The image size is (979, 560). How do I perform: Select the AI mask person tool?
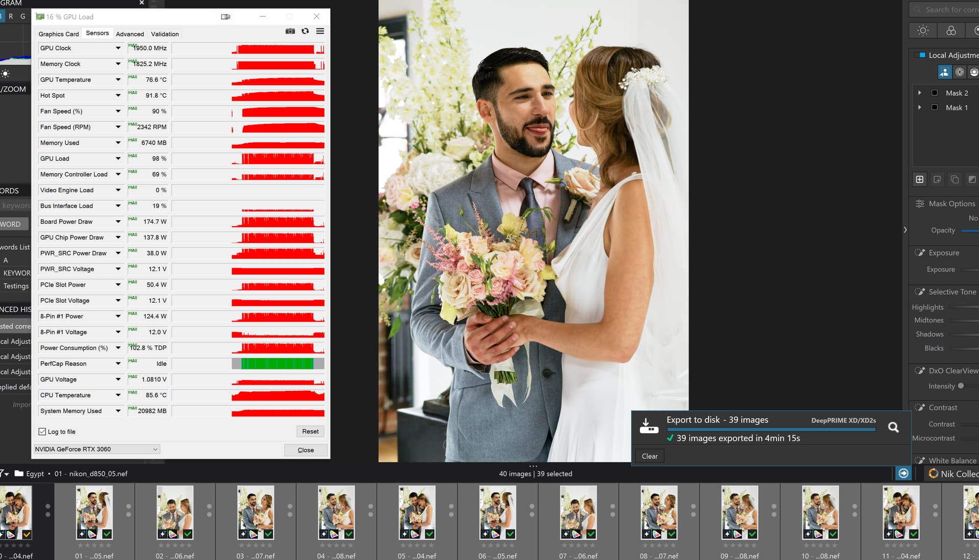click(944, 72)
